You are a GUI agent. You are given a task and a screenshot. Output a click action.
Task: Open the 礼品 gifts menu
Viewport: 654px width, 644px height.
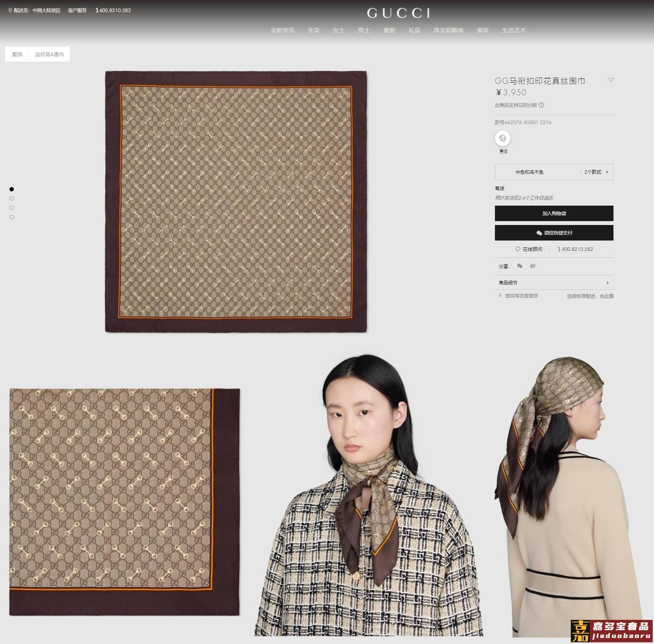tap(414, 30)
